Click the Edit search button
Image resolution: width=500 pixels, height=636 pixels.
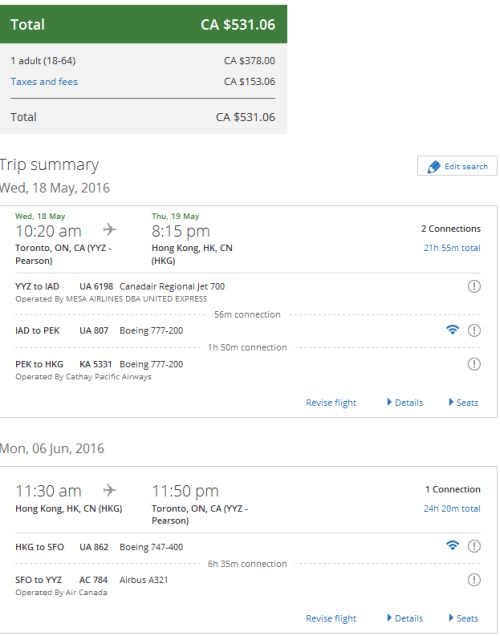(x=457, y=166)
